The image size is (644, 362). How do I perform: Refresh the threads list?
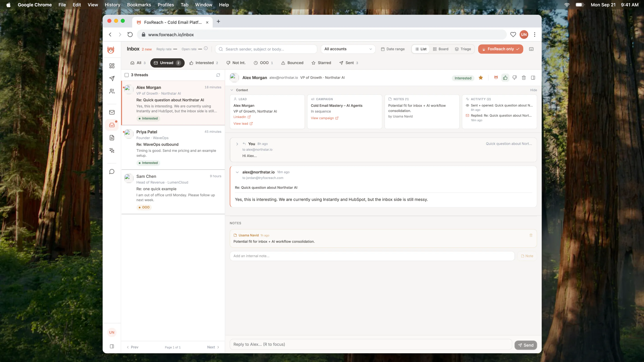tap(218, 75)
